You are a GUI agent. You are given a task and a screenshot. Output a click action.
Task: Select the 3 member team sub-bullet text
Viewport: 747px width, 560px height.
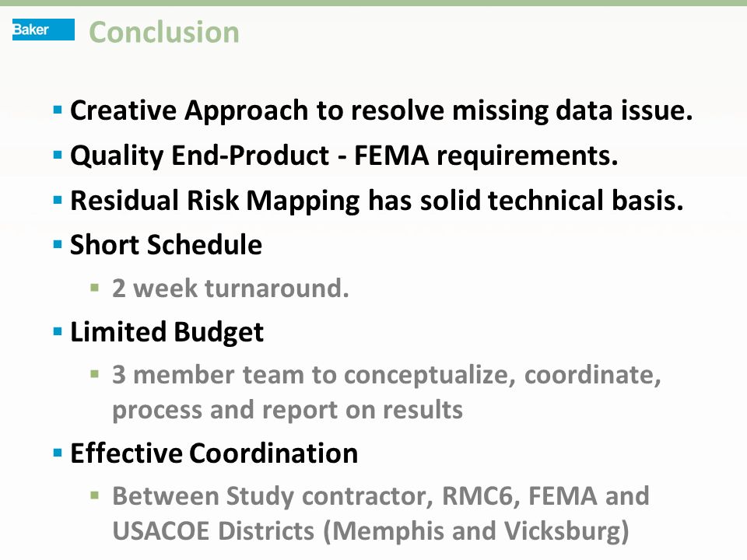click(x=387, y=392)
